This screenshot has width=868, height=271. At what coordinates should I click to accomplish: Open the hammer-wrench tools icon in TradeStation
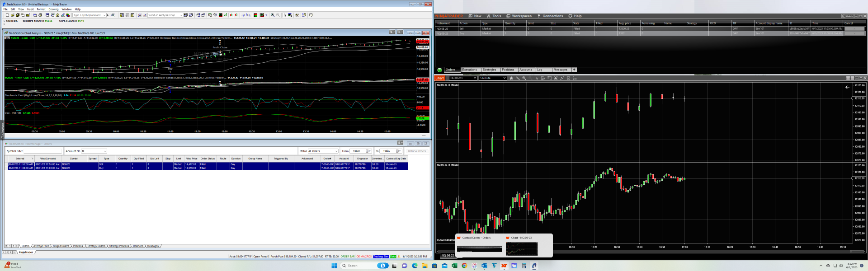297,15
